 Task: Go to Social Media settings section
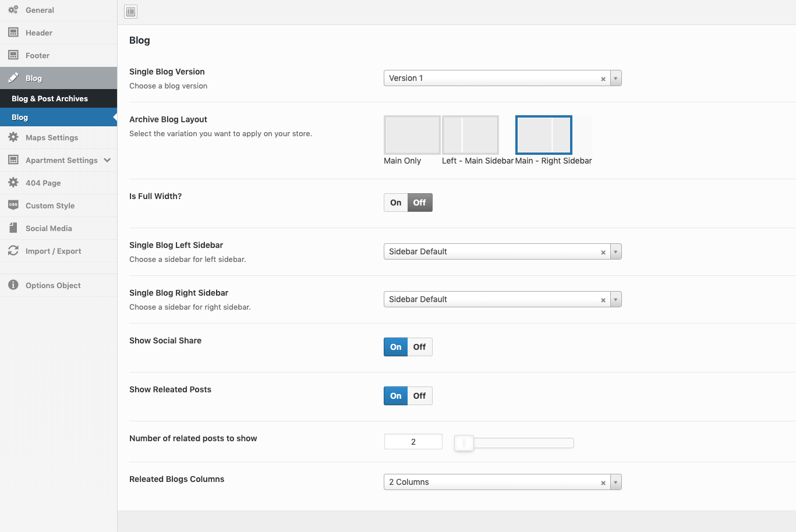(49, 228)
